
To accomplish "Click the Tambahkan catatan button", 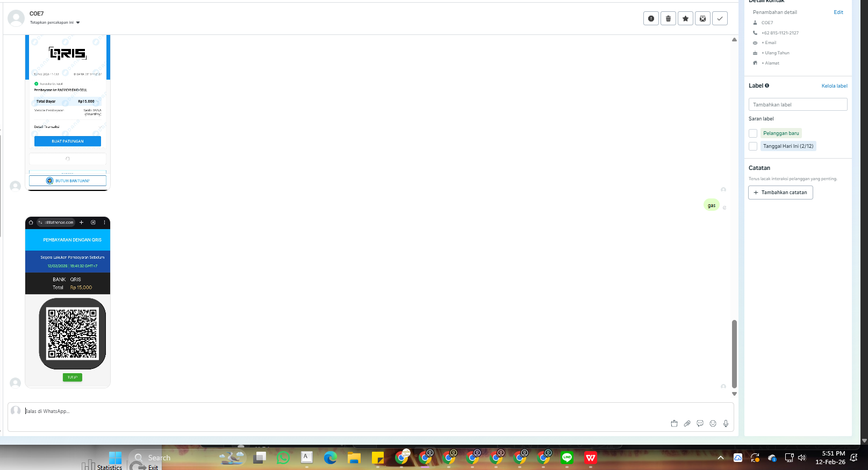I will 780,193.
